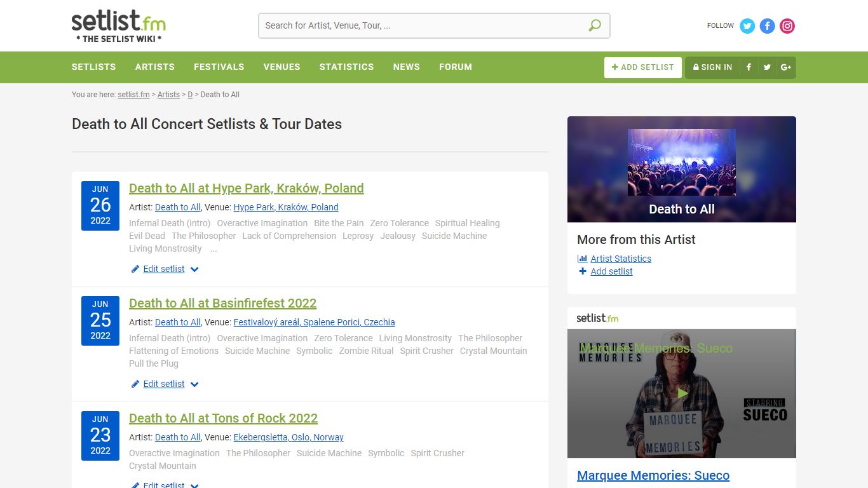Click the search magnifier icon
Image resolution: width=868 pixels, height=488 pixels.
click(x=595, y=25)
